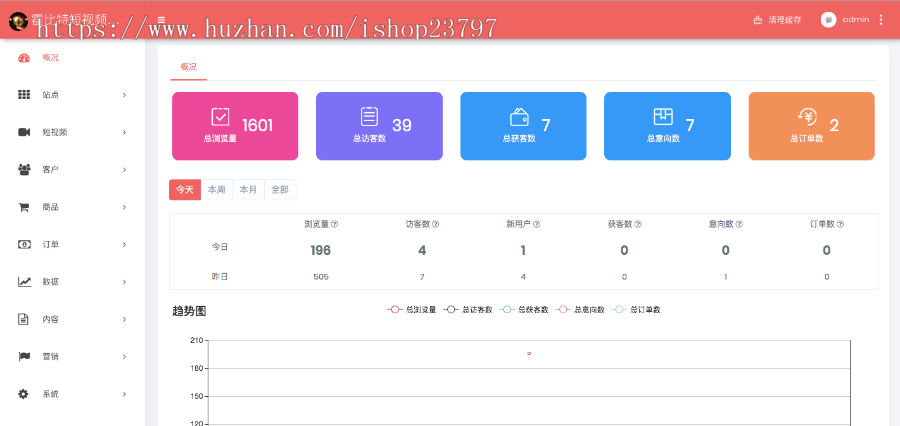Viewport: 900px width, 426px height.
Task: Expand the 营销 menu chevron
Action: 124,357
